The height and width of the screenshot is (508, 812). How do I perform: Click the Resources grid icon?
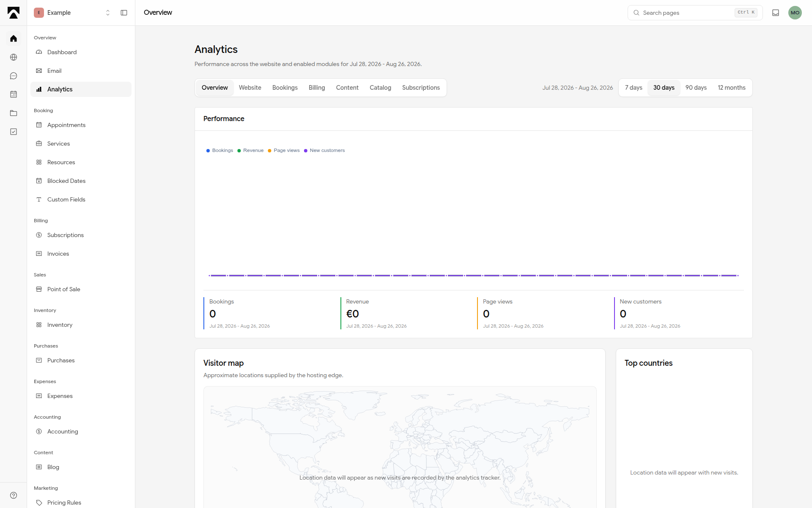39,162
